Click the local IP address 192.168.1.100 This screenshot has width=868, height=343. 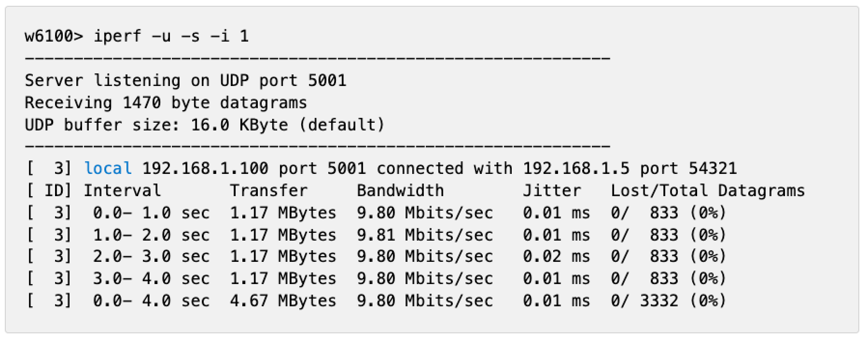pos(205,169)
